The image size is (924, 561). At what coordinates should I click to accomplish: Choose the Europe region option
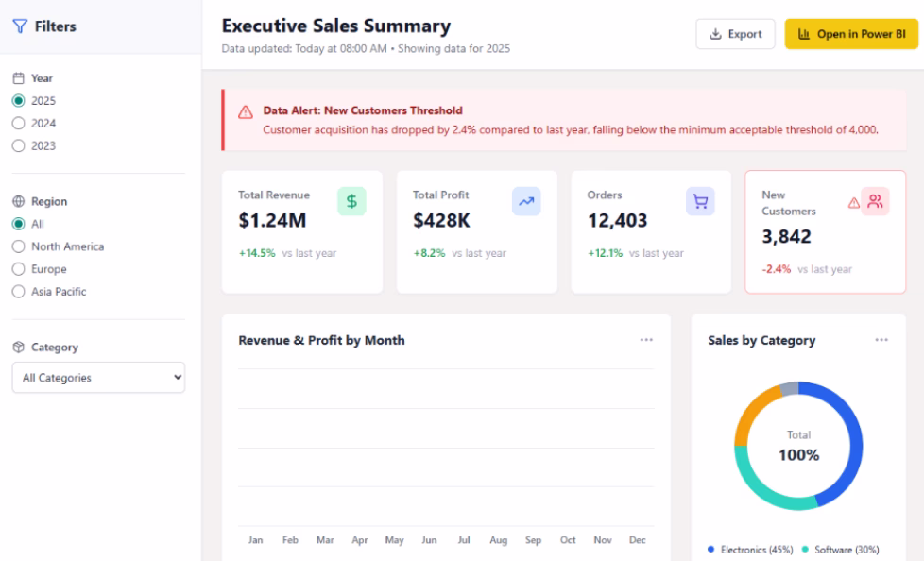pyautogui.click(x=18, y=269)
